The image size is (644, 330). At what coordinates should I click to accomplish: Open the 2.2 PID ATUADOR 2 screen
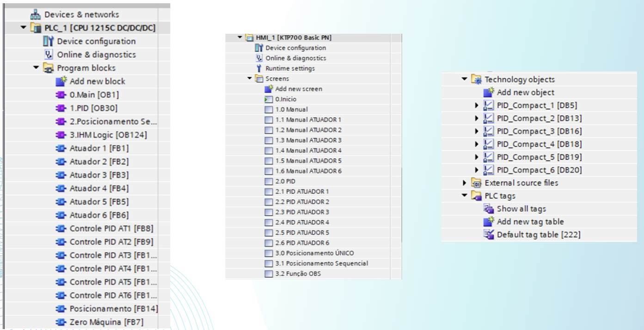pyautogui.click(x=302, y=202)
